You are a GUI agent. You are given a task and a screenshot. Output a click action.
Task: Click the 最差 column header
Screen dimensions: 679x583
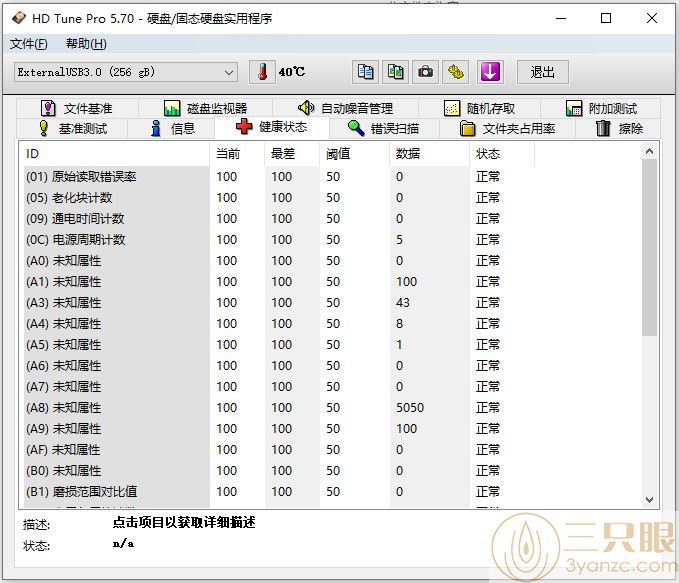pos(292,154)
